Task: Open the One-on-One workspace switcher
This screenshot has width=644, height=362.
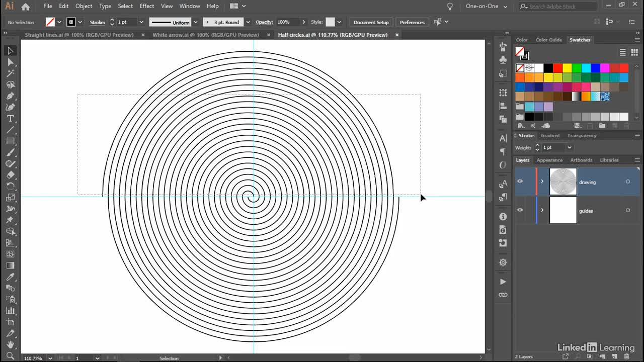Action: (487, 6)
